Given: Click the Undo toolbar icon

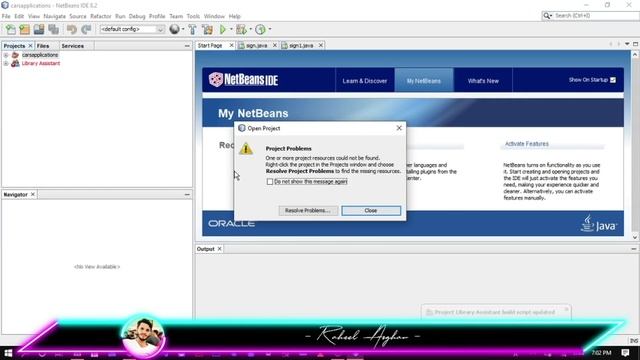Looking at the screenshot, I should (72, 29).
